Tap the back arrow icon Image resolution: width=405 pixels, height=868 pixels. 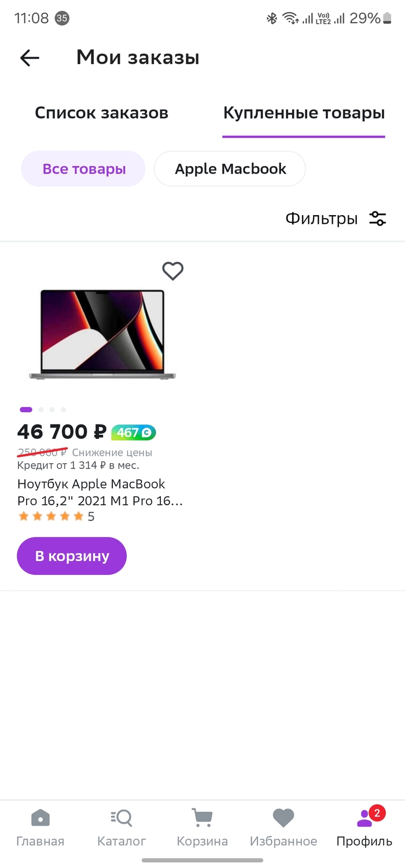pyautogui.click(x=30, y=58)
